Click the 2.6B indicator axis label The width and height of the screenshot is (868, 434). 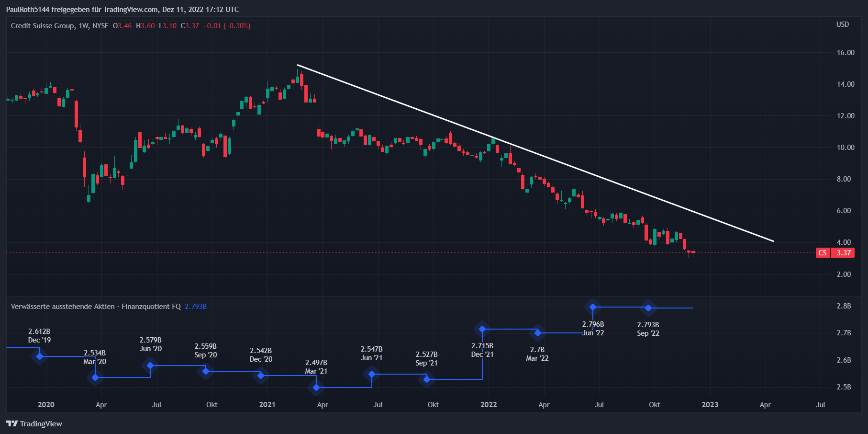pos(844,360)
